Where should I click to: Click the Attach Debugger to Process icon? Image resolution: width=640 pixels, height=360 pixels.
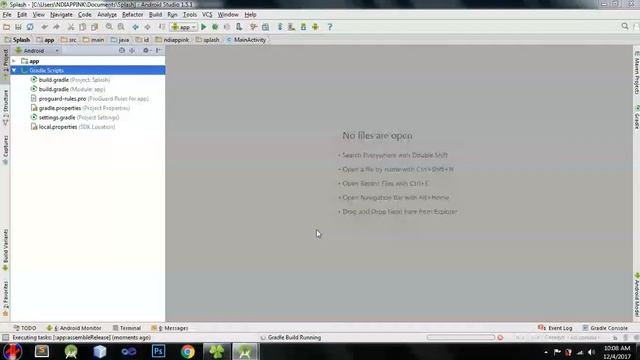[x=239, y=27]
